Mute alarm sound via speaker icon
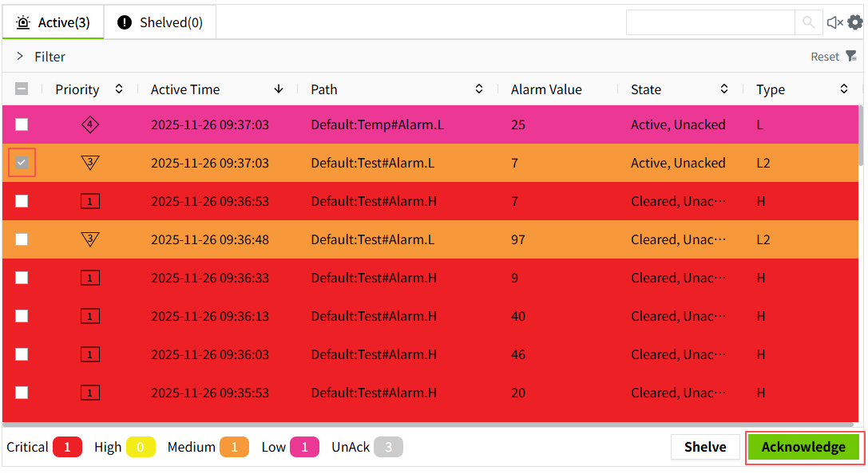 835,22
